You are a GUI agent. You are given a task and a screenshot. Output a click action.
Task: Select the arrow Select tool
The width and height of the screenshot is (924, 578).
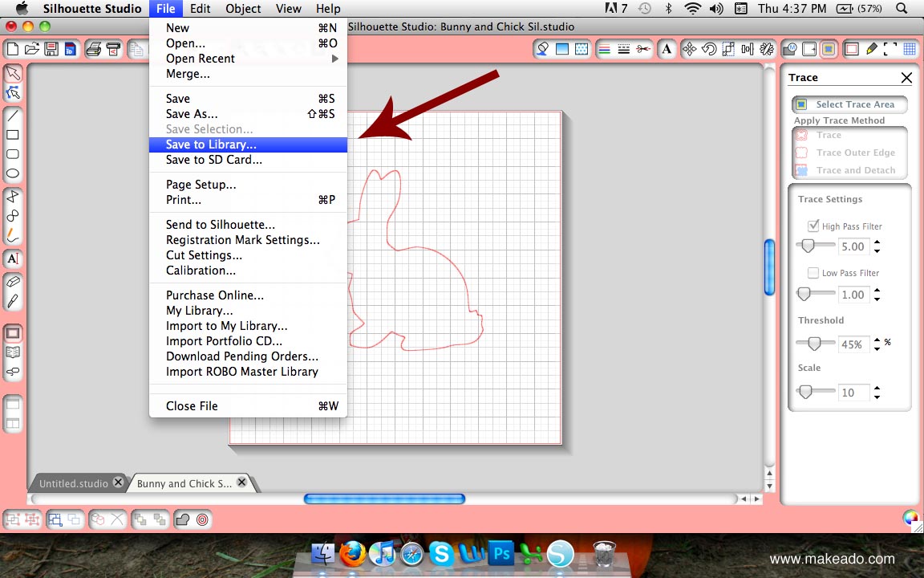(x=13, y=73)
